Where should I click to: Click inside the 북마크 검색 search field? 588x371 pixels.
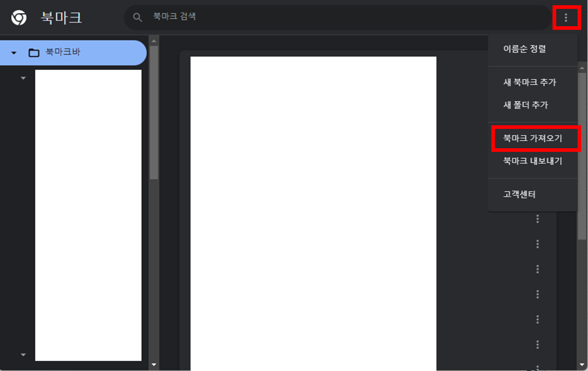pyautogui.click(x=282, y=17)
